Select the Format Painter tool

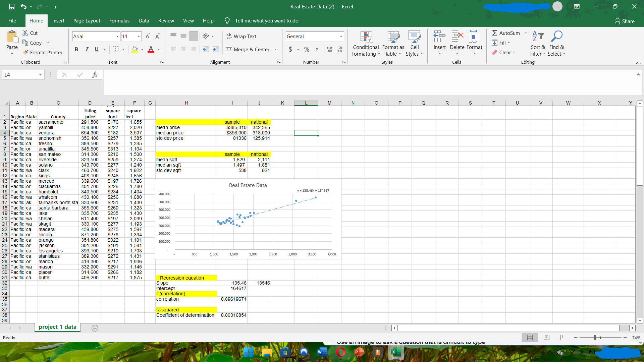pyautogui.click(x=43, y=52)
